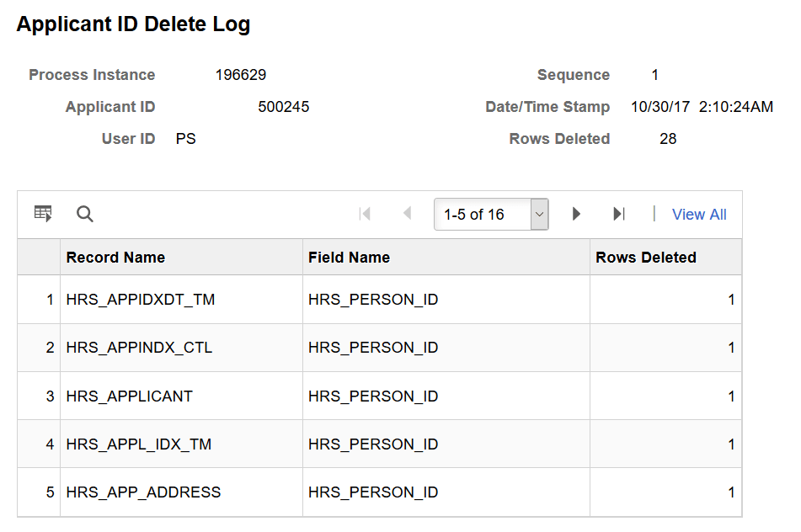801x532 pixels.
Task: Click the Applicant ID Delete Log title
Action: pyautogui.click(x=133, y=24)
